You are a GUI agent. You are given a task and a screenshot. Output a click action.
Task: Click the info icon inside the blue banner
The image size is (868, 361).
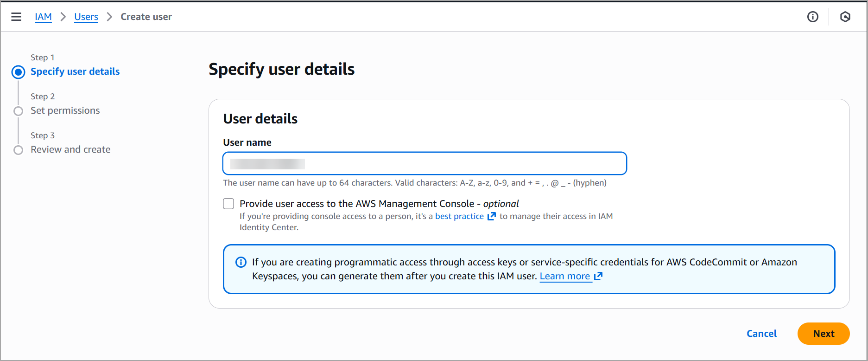[241, 262]
